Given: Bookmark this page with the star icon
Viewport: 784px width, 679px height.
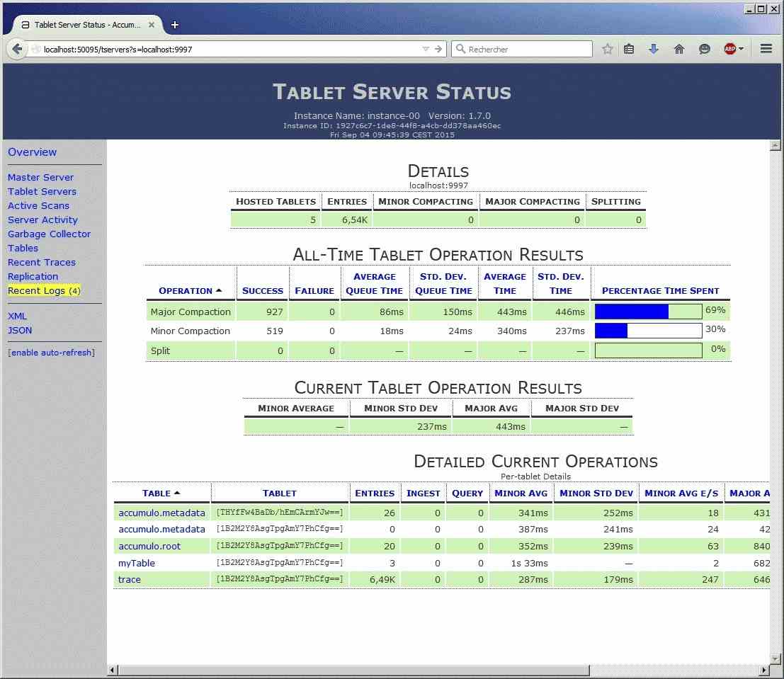Looking at the screenshot, I should 607,49.
